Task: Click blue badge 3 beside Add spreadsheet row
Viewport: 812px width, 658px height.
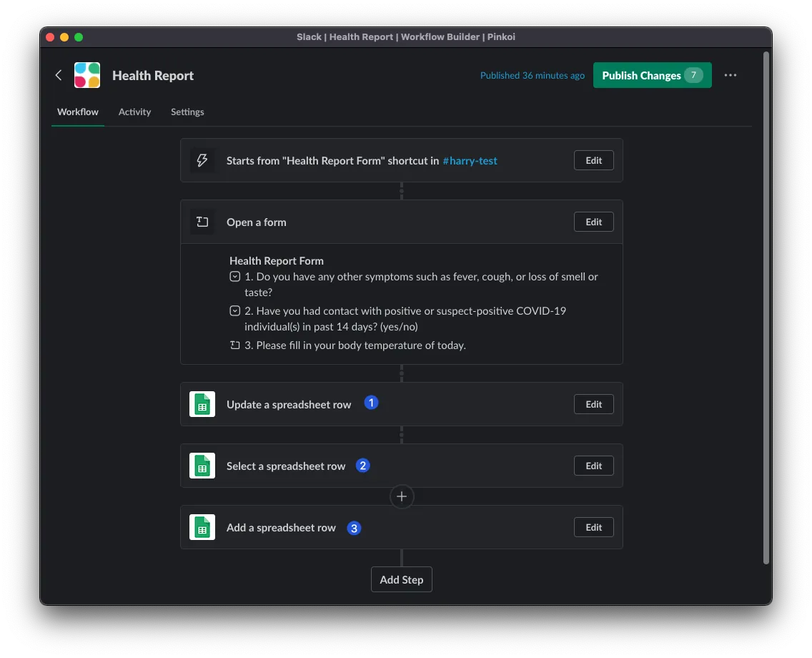Action: click(354, 529)
